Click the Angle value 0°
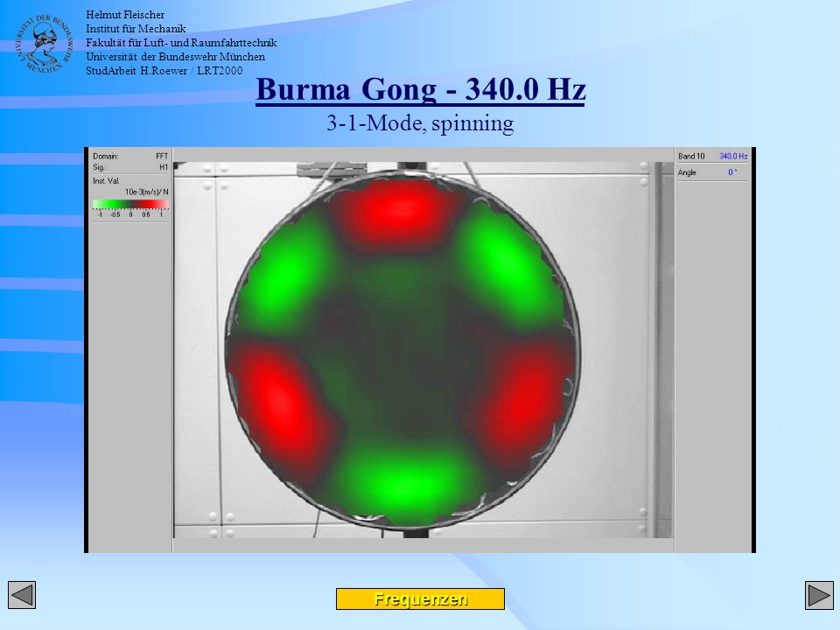 [732, 172]
